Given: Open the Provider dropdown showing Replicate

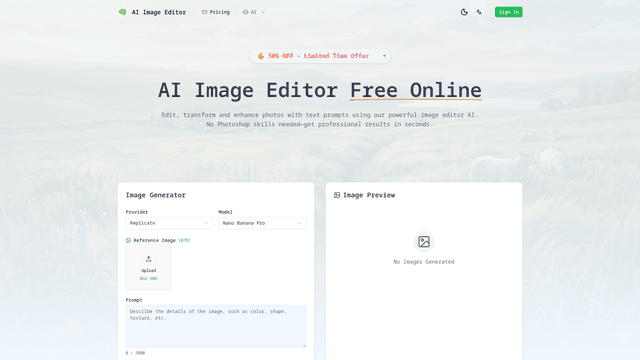Looking at the screenshot, I should [x=169, y=223].
